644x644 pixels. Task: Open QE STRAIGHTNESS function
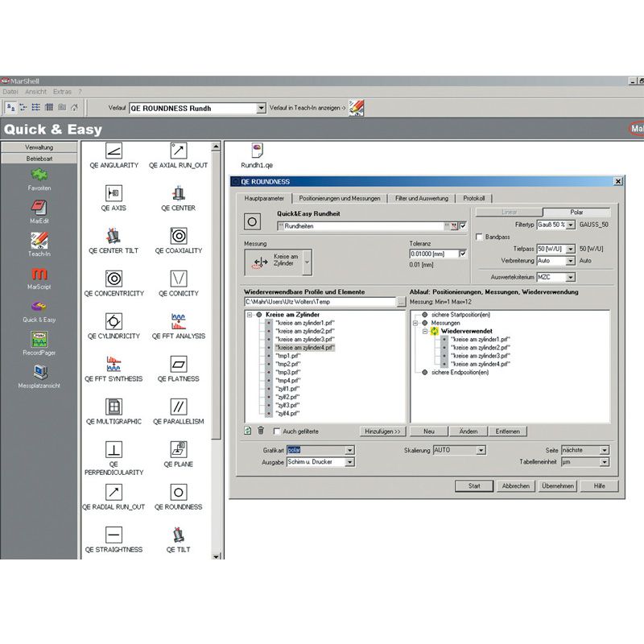tap(114, 535)
